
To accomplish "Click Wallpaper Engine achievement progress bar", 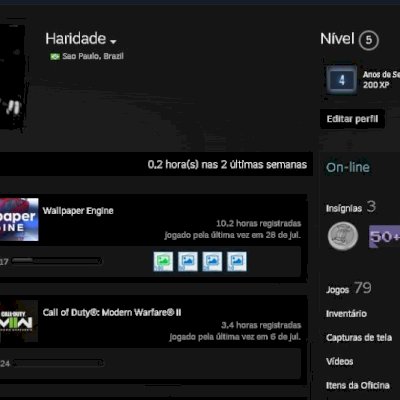I will pos(57,261).
